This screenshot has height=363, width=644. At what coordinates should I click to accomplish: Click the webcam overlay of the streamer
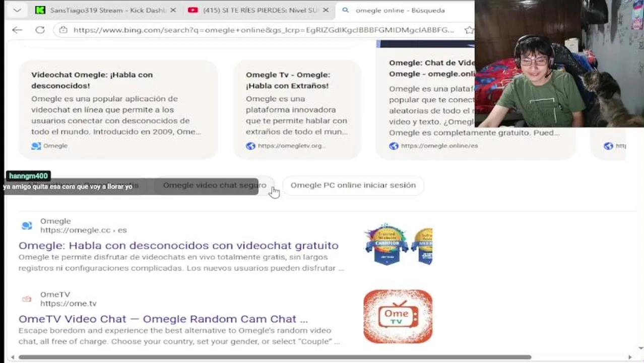[x=559, y=64]
